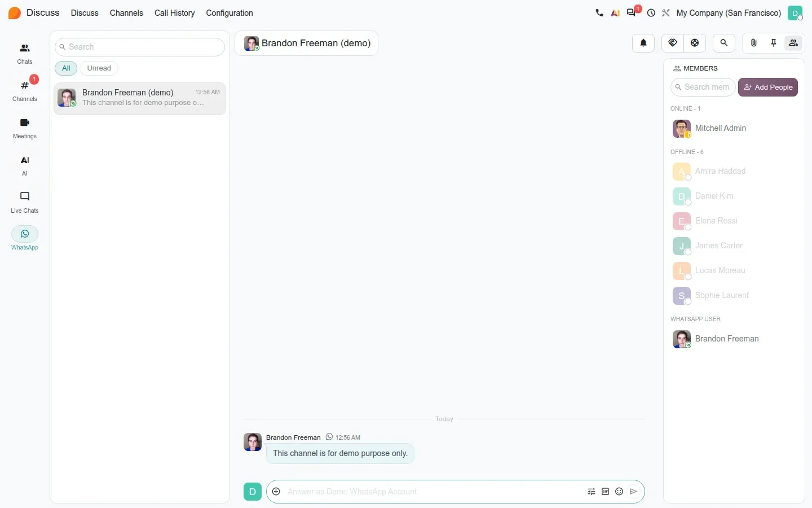Click the Add People button
This screenshot has width=812, height=508.
pyautogui.click(x=768, y=87)
